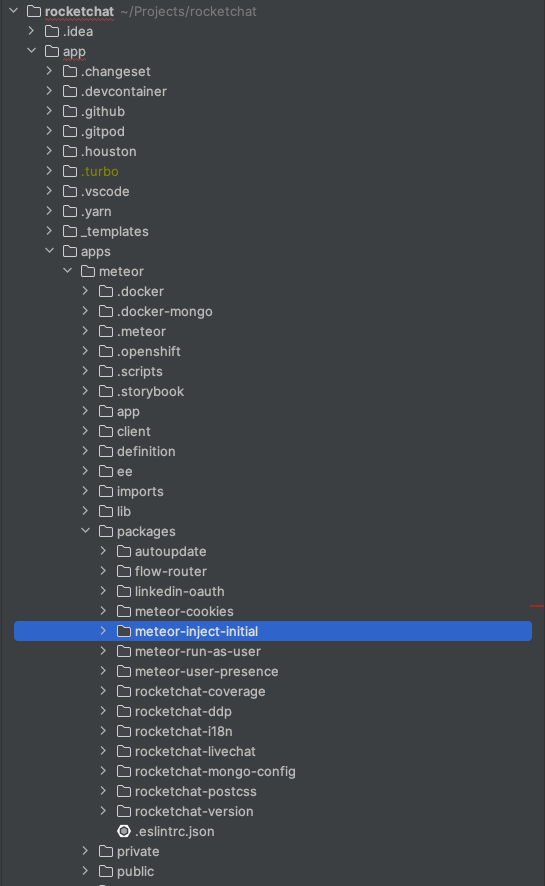
Task: Collapse the apps folder chevron
Action: 50,250
